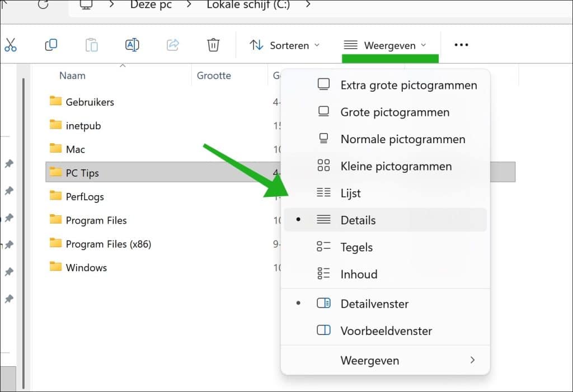
Task: Sort by the Naam column header
Action: [x=72, y=75]
